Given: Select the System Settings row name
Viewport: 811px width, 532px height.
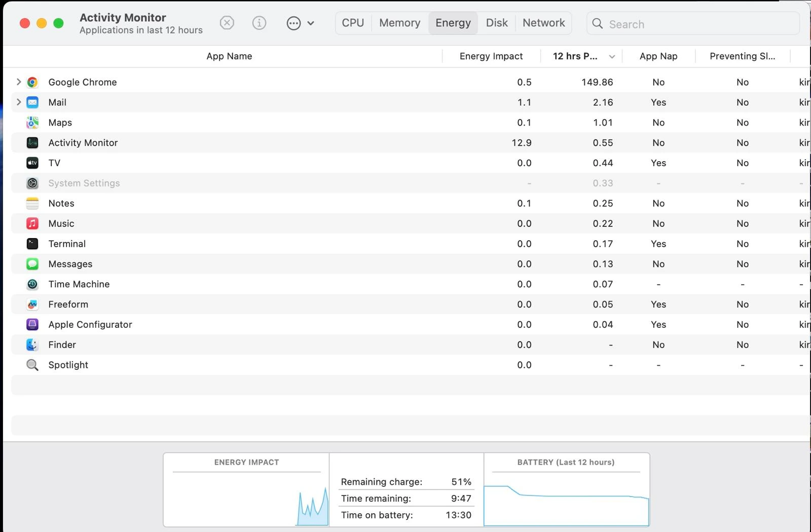Looking at the screenshot, I should click(84, 183).
